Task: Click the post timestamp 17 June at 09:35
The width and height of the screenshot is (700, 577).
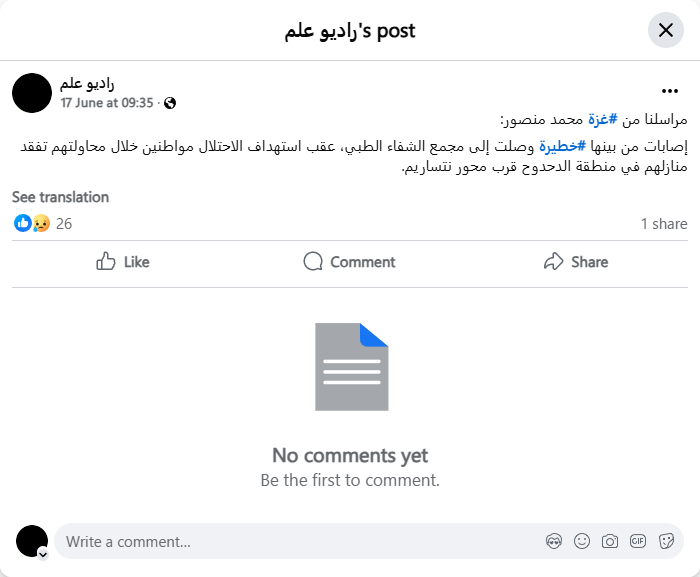Action: (107, 103)
